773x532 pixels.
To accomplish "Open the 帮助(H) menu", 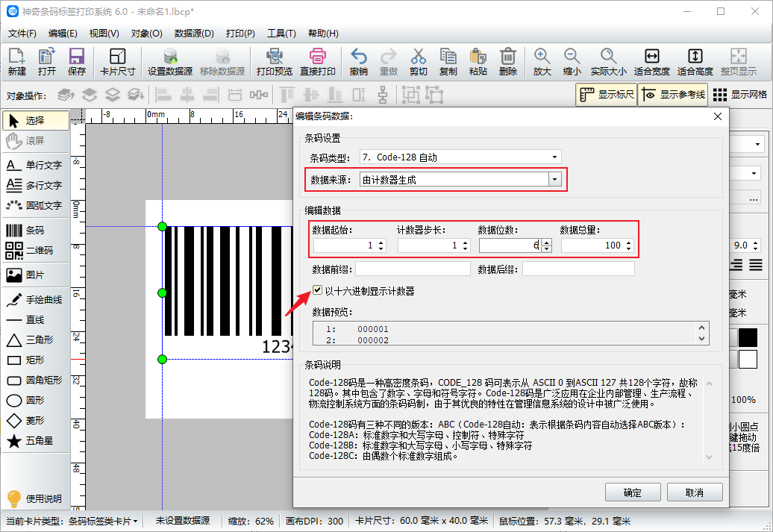I will click(x=323, y=34).
